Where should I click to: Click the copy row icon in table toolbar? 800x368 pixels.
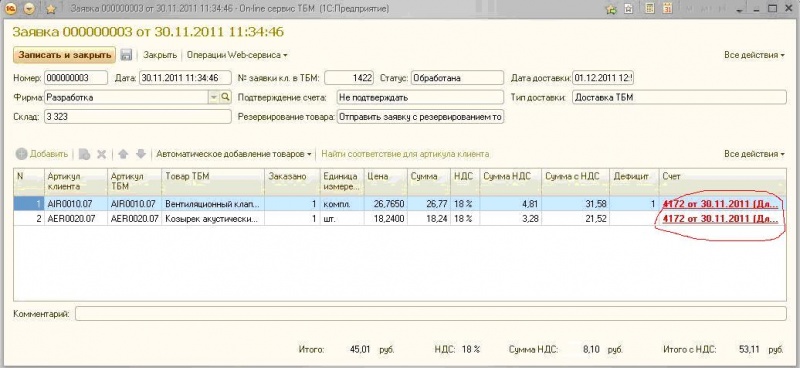pyautogui.click(x=85, y=154)
